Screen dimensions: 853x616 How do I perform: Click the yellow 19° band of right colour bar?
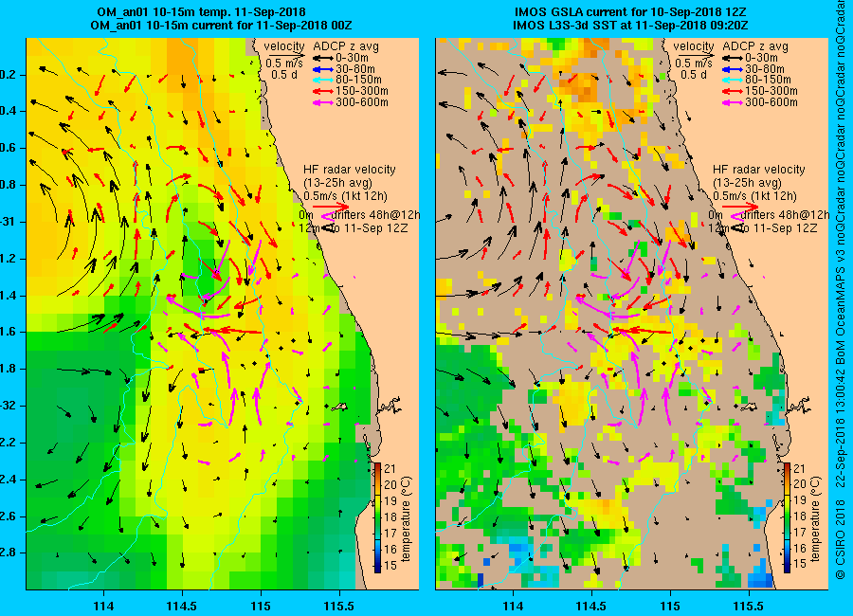(787, 500)
